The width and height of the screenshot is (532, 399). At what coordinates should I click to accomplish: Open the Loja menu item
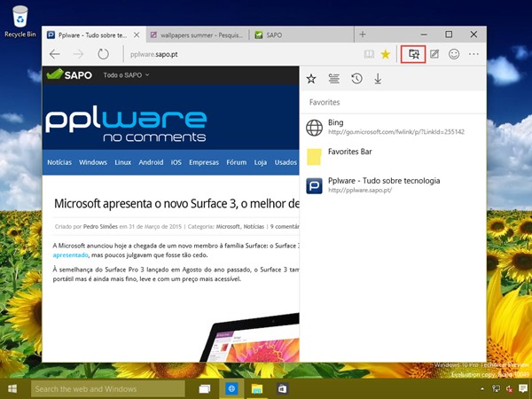point(261,162)
